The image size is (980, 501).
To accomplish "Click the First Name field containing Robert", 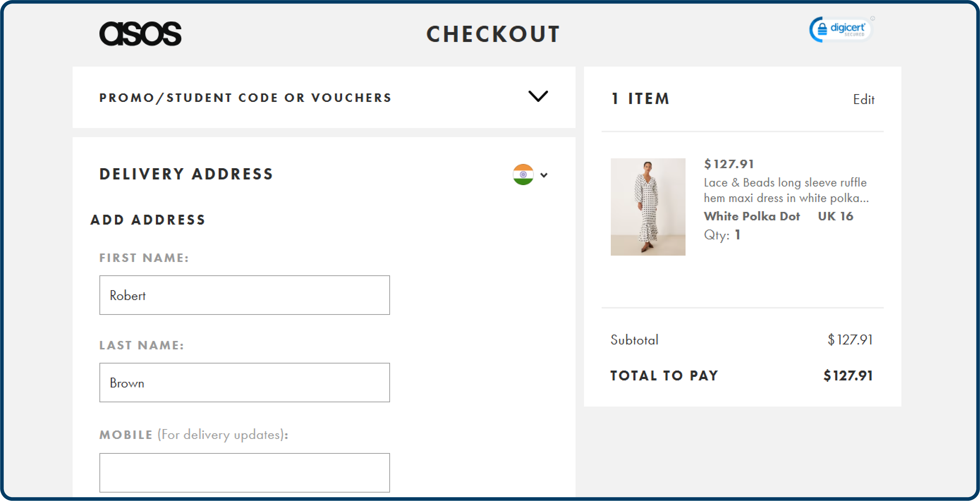I will [x=244, y=295].
